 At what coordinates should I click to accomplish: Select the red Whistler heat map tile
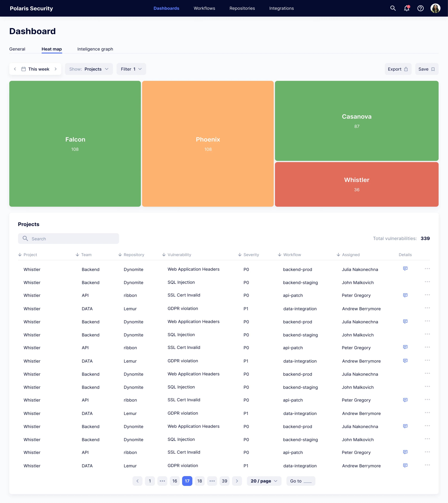click(356, 184)
